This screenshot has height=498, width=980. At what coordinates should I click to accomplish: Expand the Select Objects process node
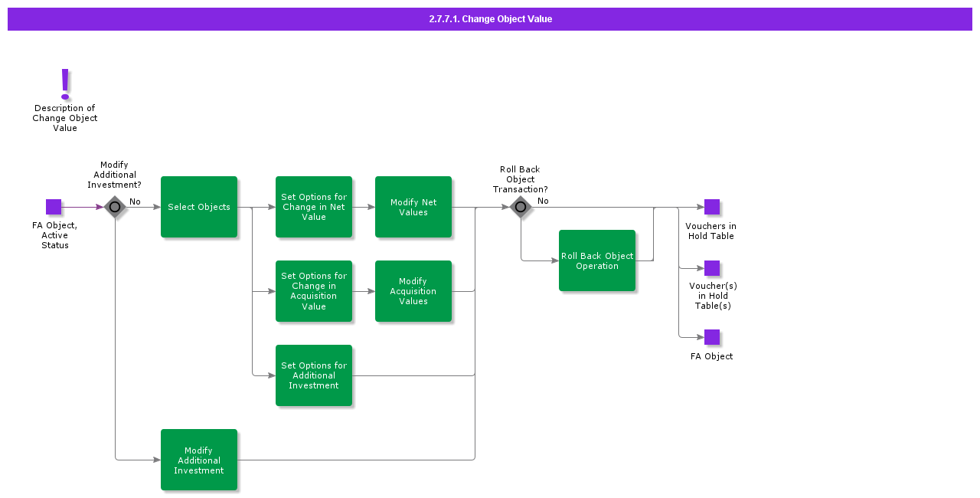click(x=199, y=207)
